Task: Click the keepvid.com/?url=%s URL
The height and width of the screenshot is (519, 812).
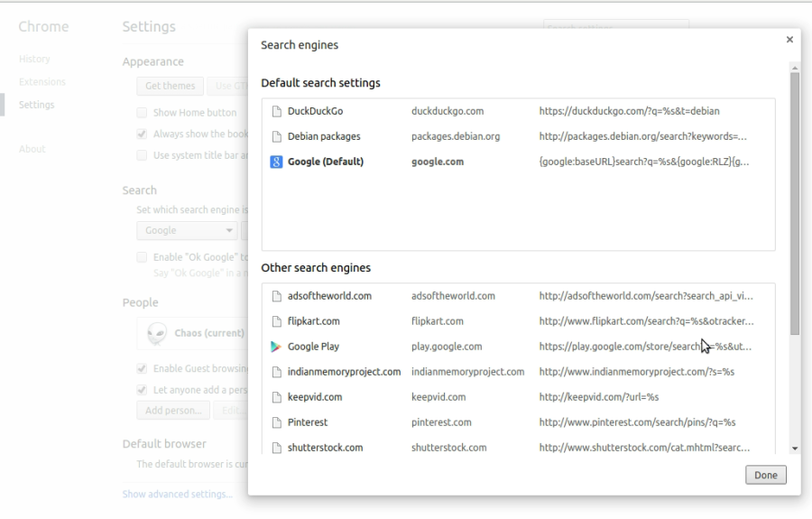Action: pos(599,397)
